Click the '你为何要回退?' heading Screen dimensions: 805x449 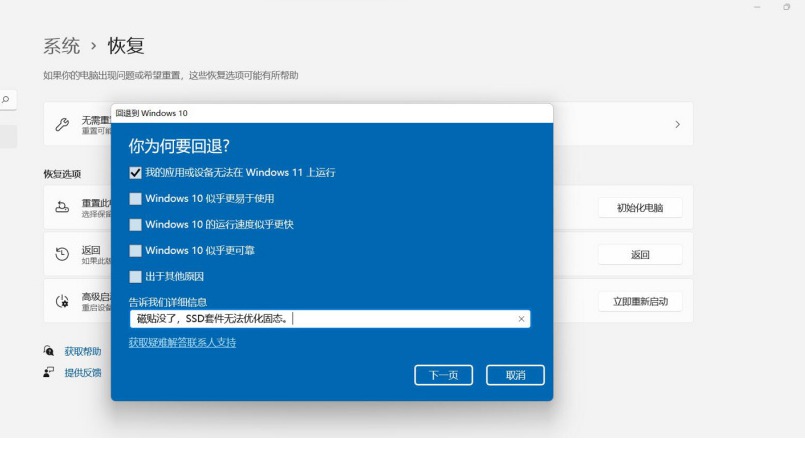click(179, 146)
